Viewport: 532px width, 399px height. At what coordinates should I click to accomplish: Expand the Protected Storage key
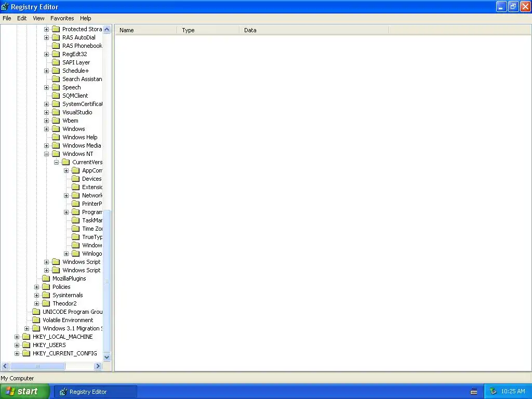pyautogui.click(x=46, y=29)
